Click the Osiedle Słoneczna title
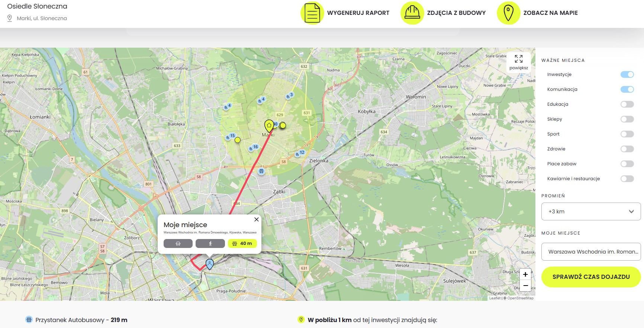The width and height of the screenshot is (644, 328). coord(37,6)
